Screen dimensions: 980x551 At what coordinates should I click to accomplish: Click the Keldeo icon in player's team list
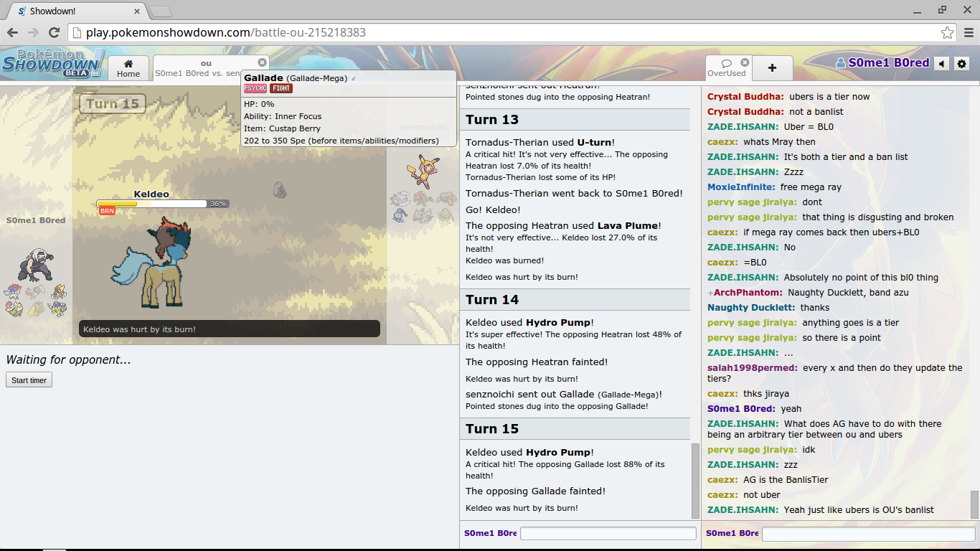click(x=13, y=291)
